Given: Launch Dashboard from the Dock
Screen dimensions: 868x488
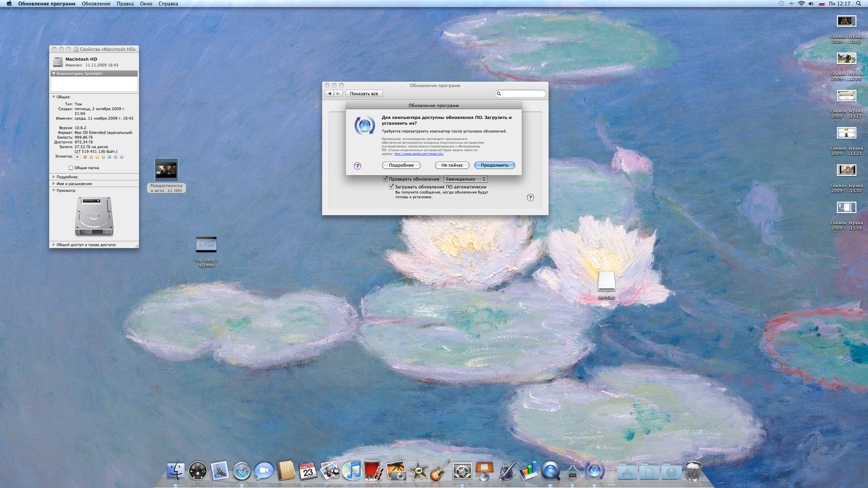Looking at the screenshot, I should coord(198,471).
